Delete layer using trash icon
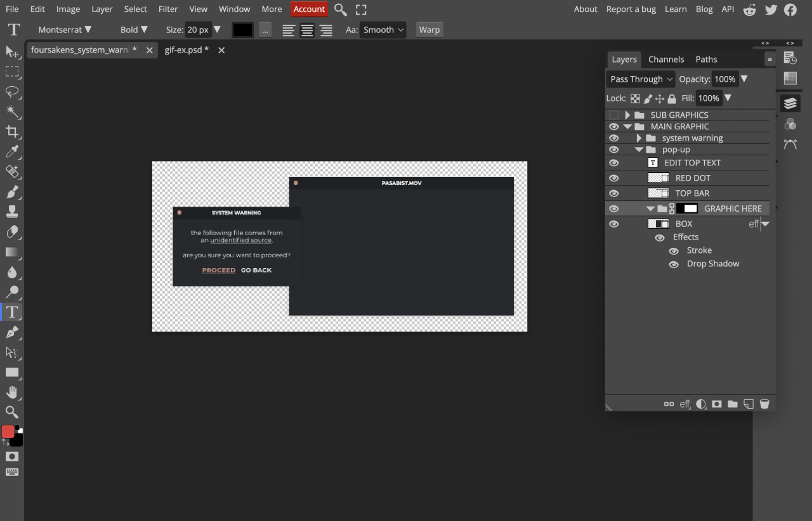 tap(764, 404)
